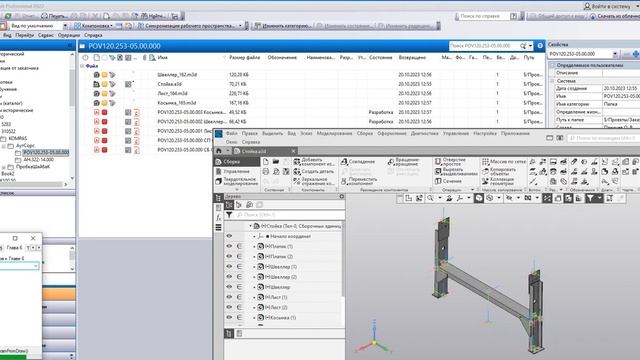This screenshot has height=360, width=640.
Task: Toggle visibility eye for Планка (1)
Action: click(x=229, y=246)
